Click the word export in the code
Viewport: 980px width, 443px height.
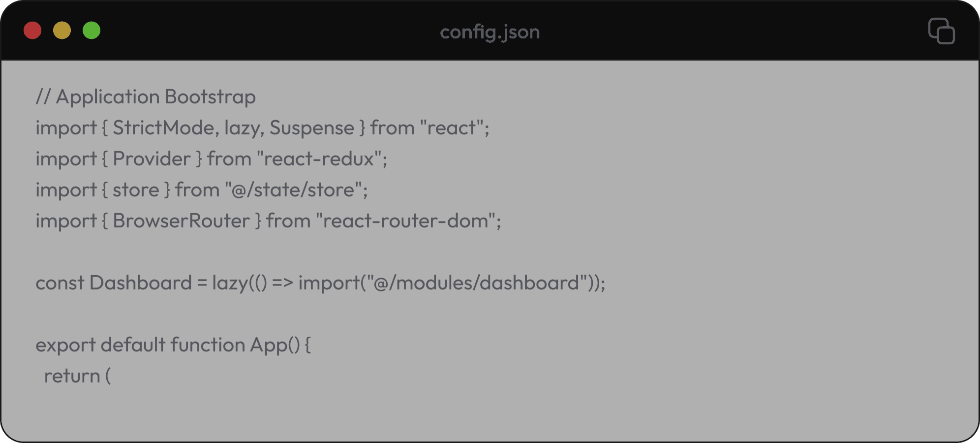(65, 345)
